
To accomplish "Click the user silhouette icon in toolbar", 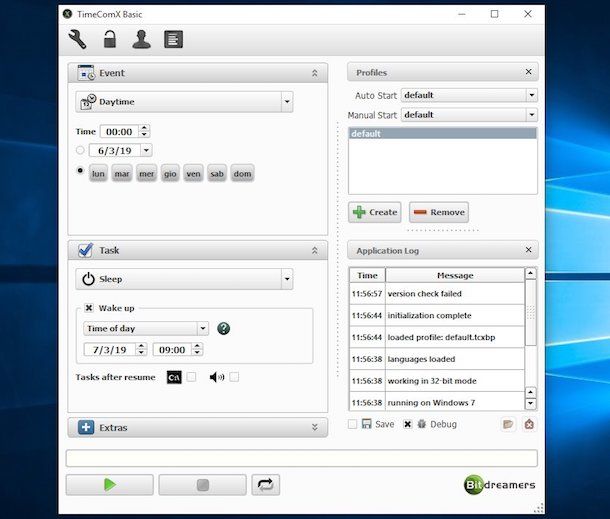I will tap(141, 40).
